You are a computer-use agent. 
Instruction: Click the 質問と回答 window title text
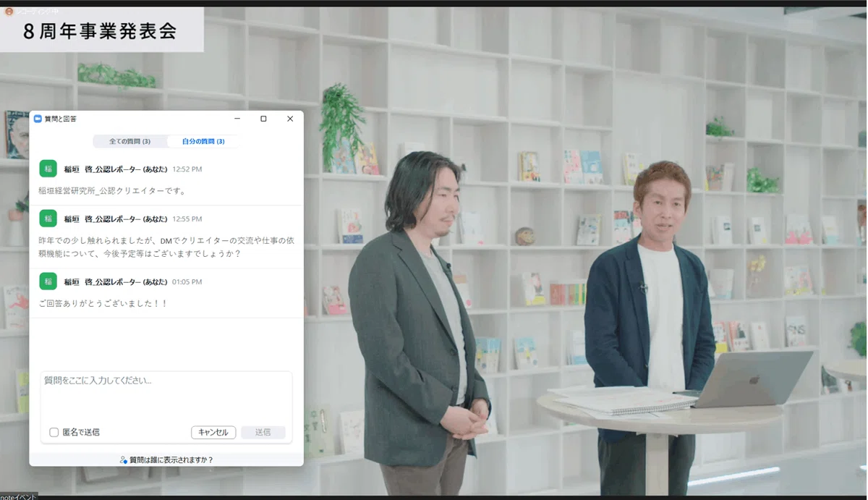coord(60,119)
